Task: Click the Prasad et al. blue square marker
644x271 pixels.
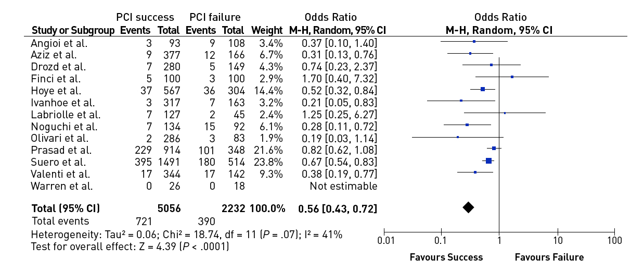Action: point(494,149)
